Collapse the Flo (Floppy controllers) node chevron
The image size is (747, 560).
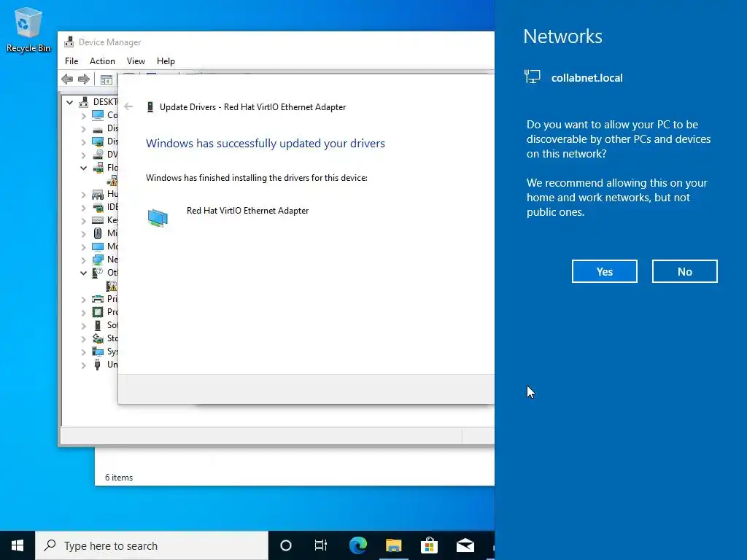(83, 168)
